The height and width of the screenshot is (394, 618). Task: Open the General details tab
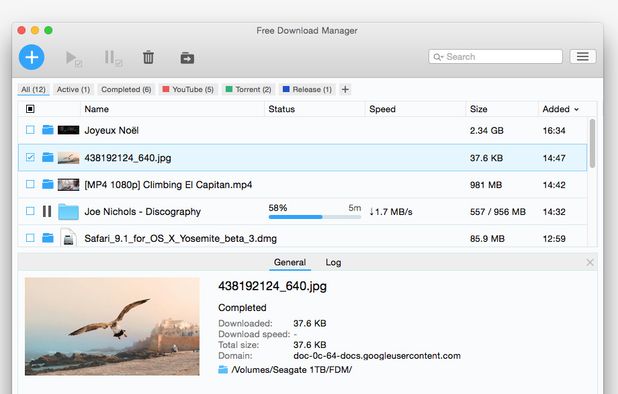(290, 262)
